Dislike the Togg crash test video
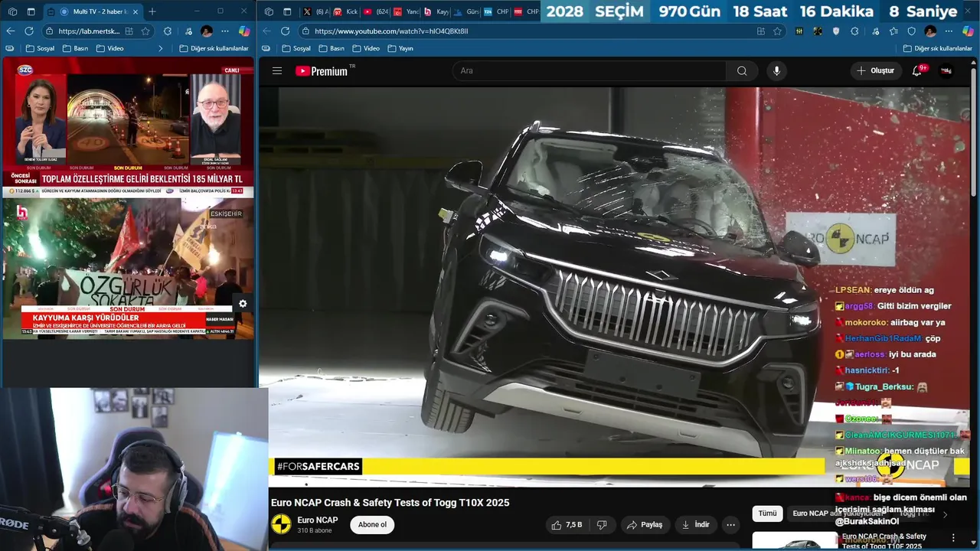The image size is (980, 551). pos(602,525)
